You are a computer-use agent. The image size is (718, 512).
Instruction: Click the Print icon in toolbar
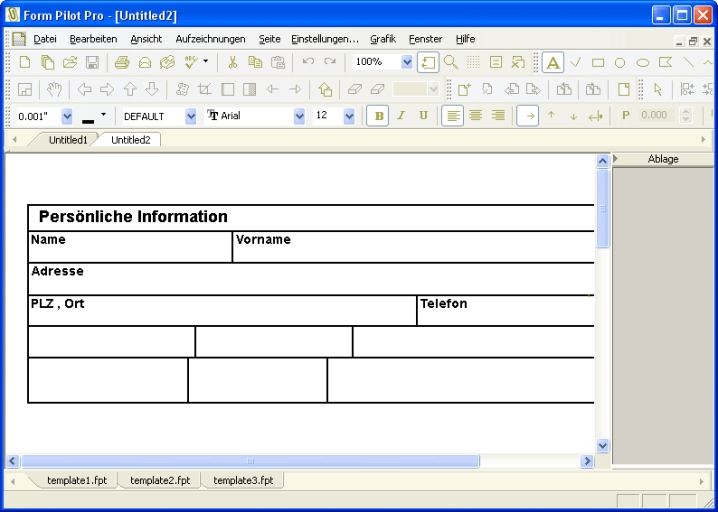(121, 62)
